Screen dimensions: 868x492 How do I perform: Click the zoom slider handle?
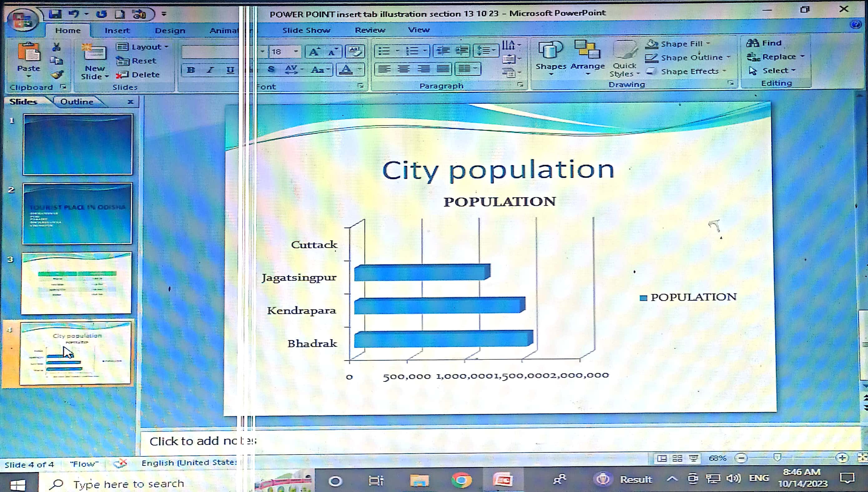click(x=777, y=458)
